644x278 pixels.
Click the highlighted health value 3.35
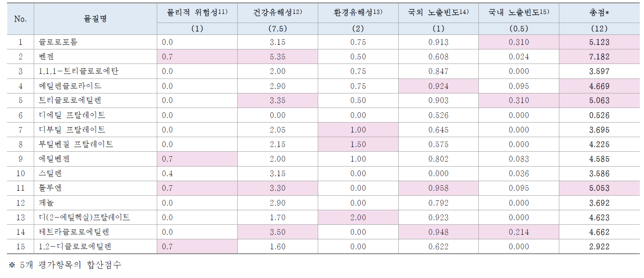278,100
